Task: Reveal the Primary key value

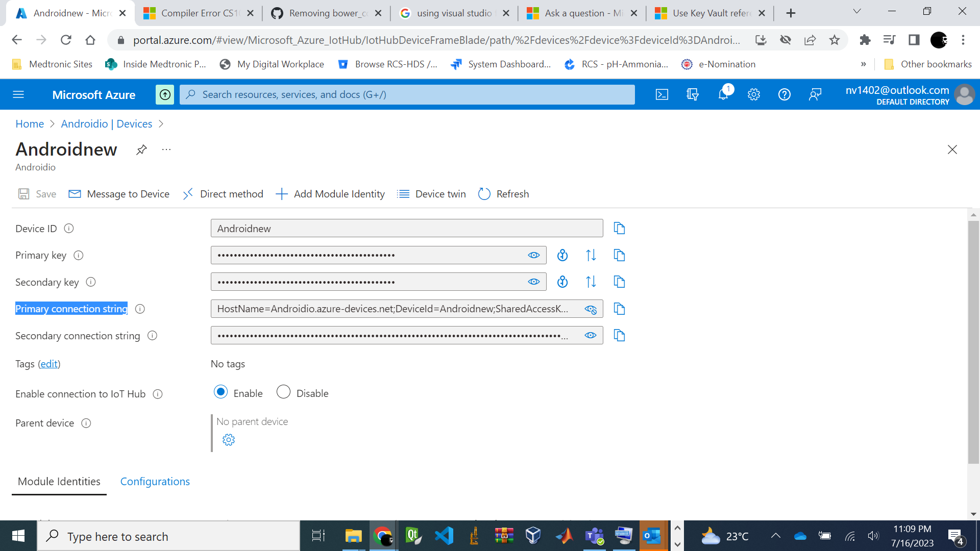Action: [533, 255]
